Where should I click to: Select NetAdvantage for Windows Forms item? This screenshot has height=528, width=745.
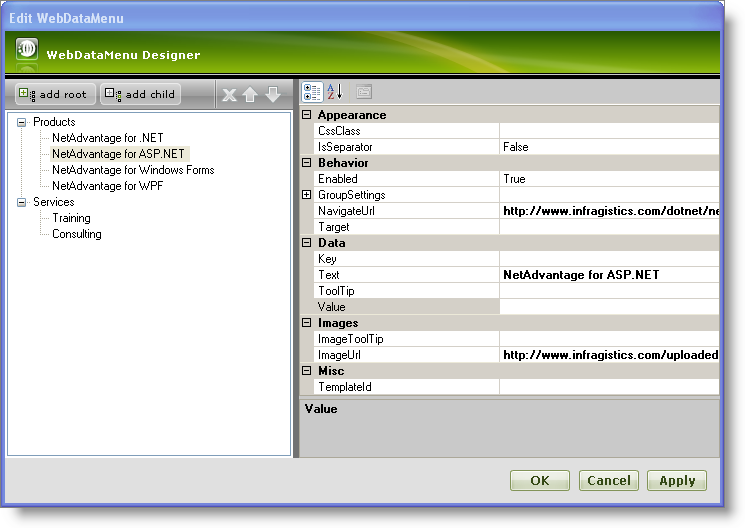tap(133, 170)
